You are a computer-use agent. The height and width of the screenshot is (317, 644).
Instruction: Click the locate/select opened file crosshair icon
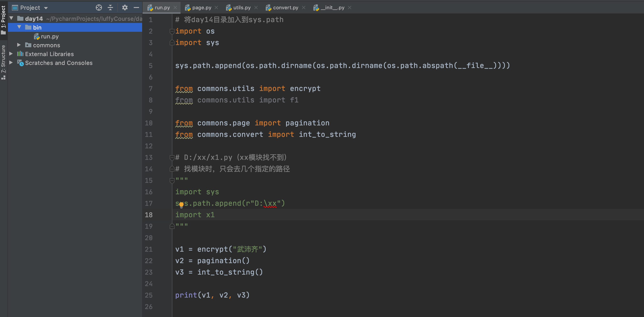[x=99, y=8]
